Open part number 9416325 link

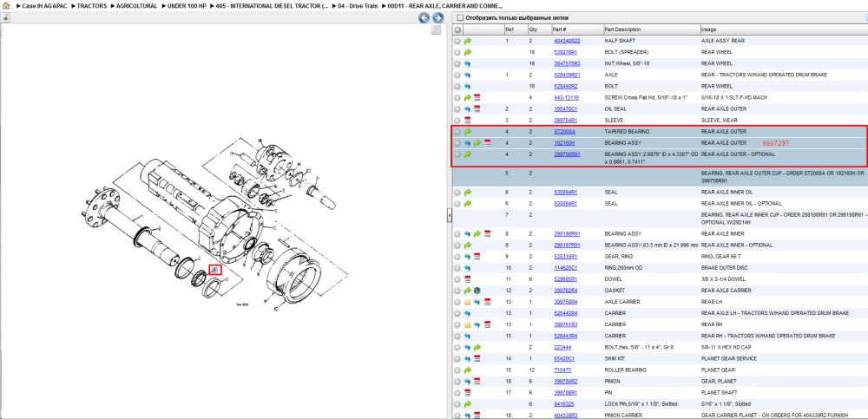point(563,404)
